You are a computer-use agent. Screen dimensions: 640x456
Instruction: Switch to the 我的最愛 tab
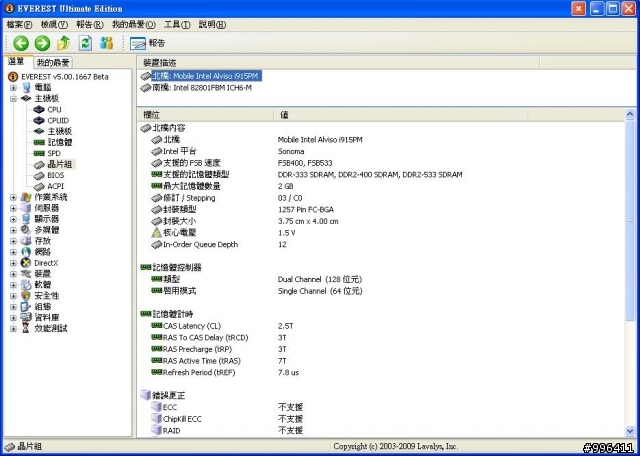53,62
